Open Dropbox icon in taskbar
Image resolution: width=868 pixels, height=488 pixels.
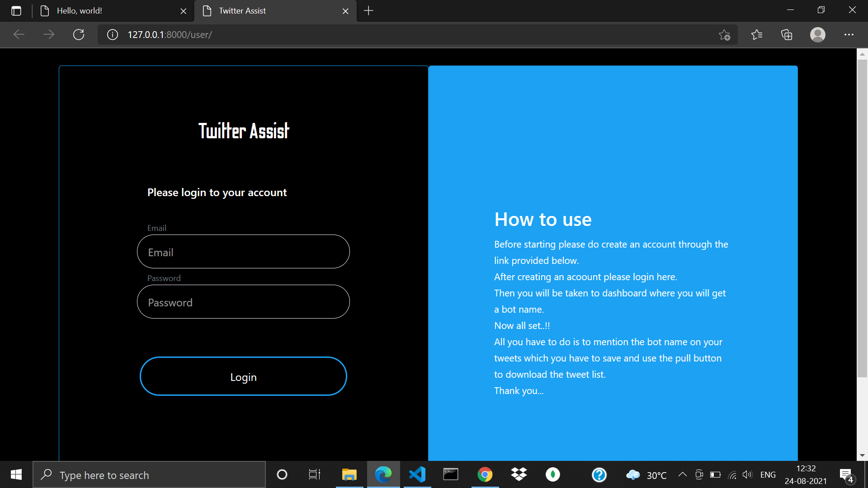[519, 474]
